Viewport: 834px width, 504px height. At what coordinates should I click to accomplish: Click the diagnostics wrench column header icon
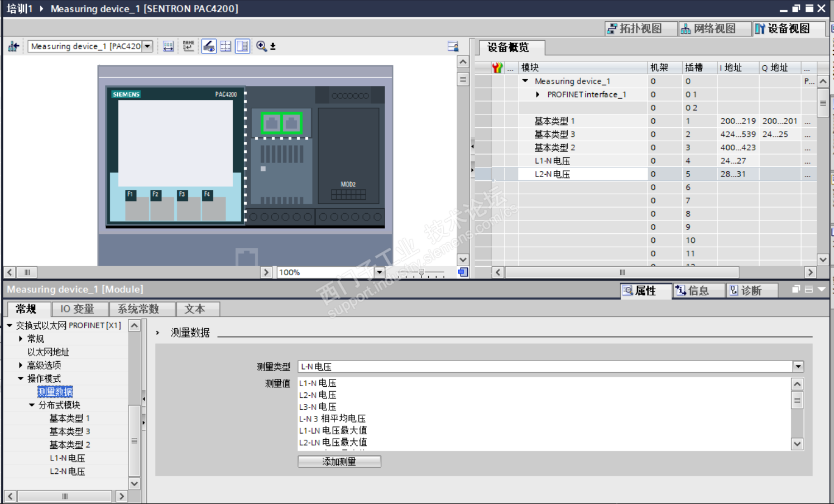(497, 68)
